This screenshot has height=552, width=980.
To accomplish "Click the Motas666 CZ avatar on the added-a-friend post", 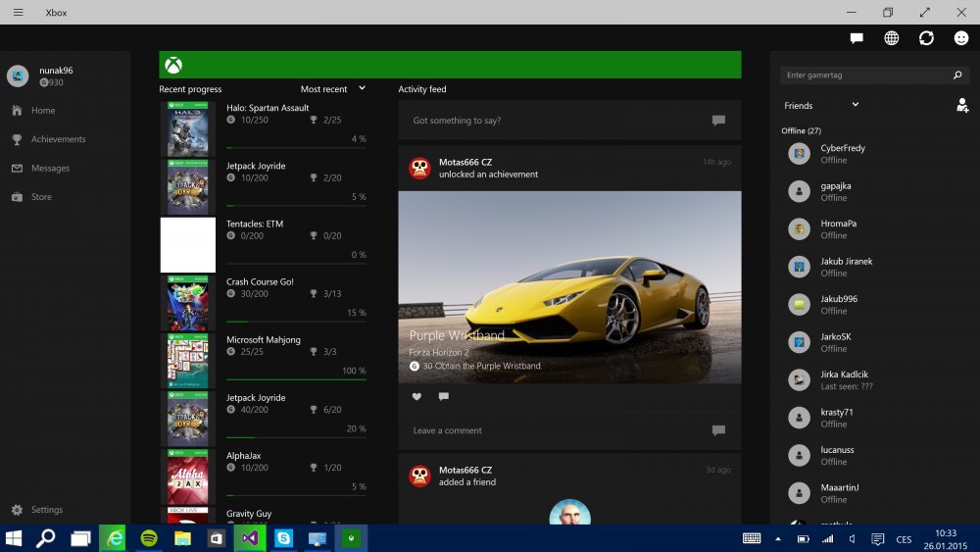I will click(x=420, y=476).
